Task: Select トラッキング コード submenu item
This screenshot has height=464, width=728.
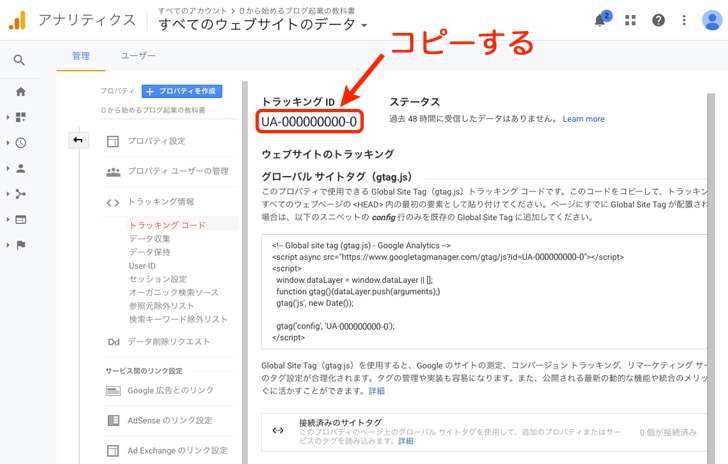Action: pos(167,225)
